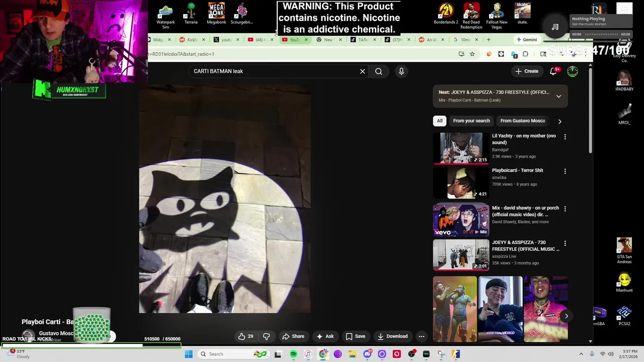Open GTA San Andreas desktop shortcut
The height and width of the screenshot is (362, 644).
[x=624, y=250]
